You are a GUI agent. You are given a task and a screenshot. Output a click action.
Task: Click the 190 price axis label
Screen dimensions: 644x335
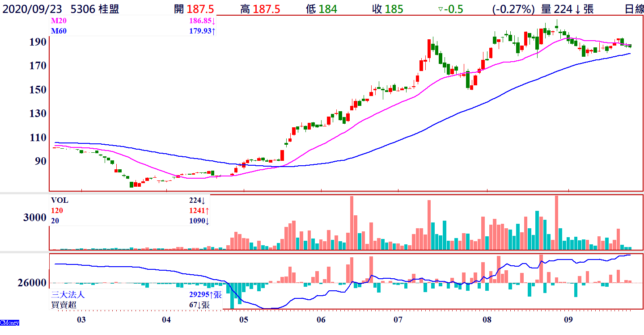click(x=37, y=42)
